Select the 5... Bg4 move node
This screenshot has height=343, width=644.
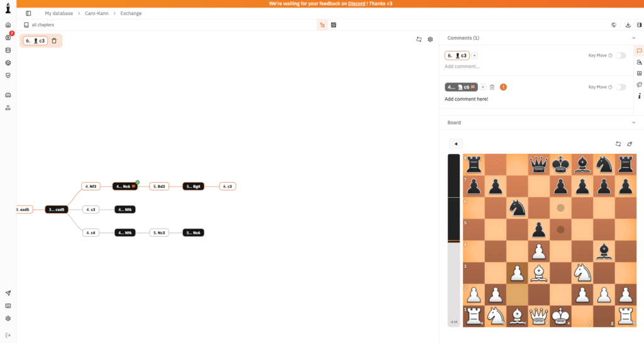coord(193,187)
